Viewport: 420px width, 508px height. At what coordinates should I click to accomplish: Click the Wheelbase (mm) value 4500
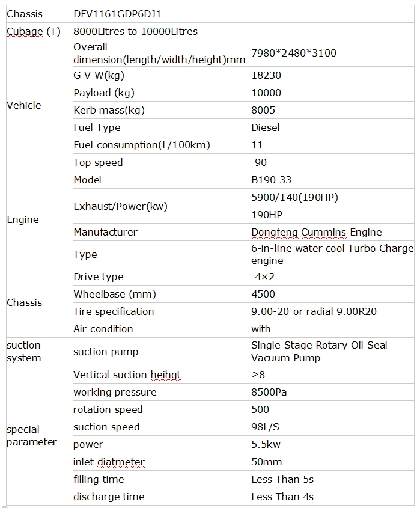click(x=263, y=294)
